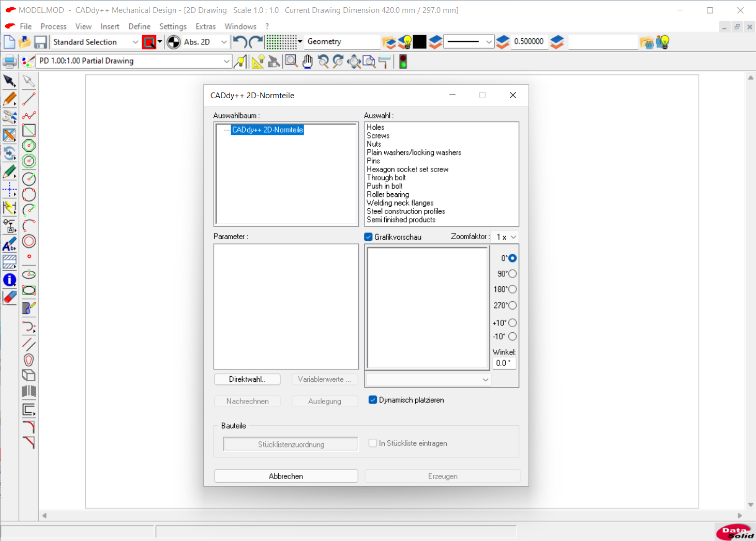Open file with the folder icon
The width and height of the screenshot is (756, 541).
25,42
